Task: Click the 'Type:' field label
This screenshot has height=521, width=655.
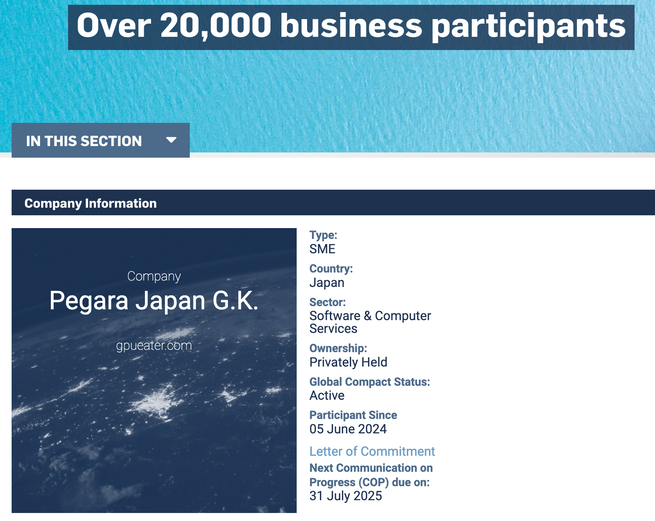Action: click(323, 235)
